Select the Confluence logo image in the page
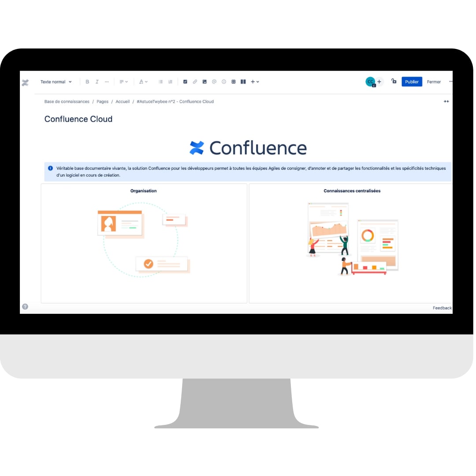Image resolution: width=476 pixels, height=476 pixels. pos(248,148)
